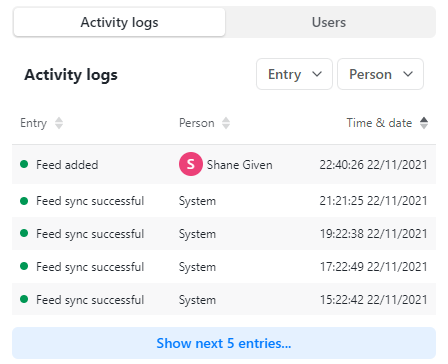Click green status dot in the 19:22:38 row
448x364 pixels.
click(24, 233)
